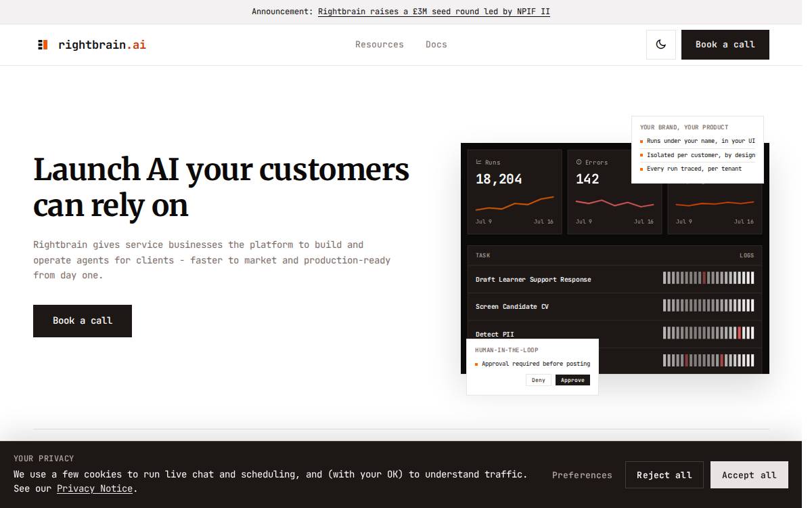Click the Runs chart icon
This screenshot has height=508, width=812.
pyautogui.click(x=479, y=163)
